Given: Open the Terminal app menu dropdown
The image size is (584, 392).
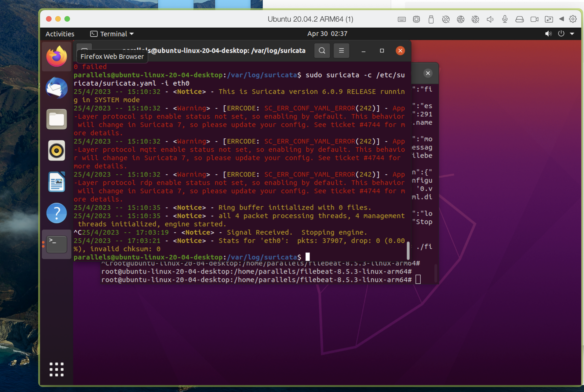Looking at the screenshot, I should (112, 34).
